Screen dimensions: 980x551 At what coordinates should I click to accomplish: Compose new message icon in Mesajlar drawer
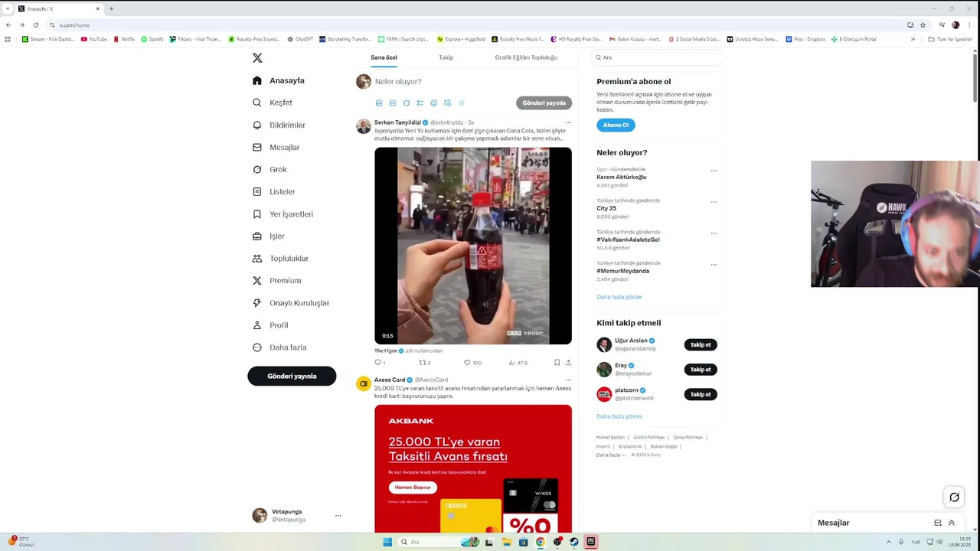[x=938, y=523]
